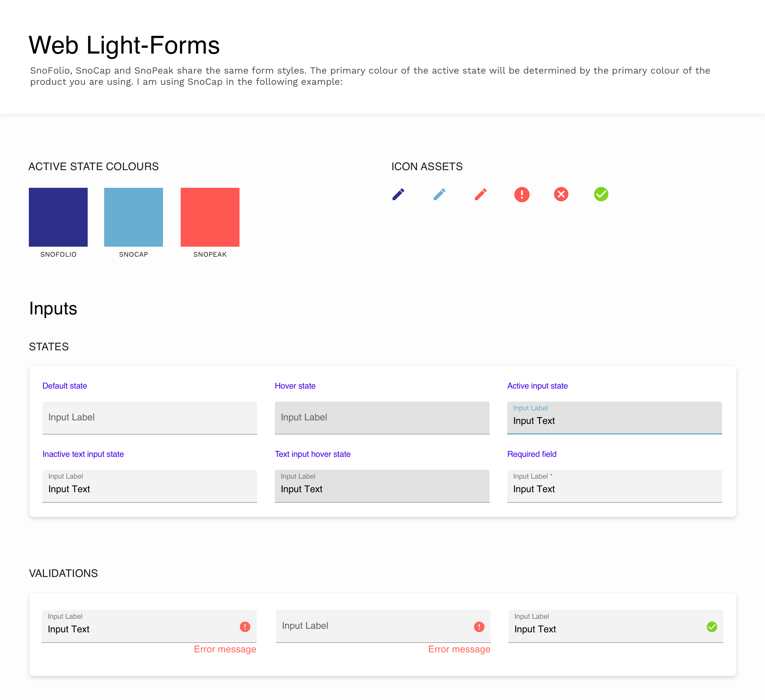Click the Text input hover state field
The image size is (765, 700).
[x=382, y=486]
